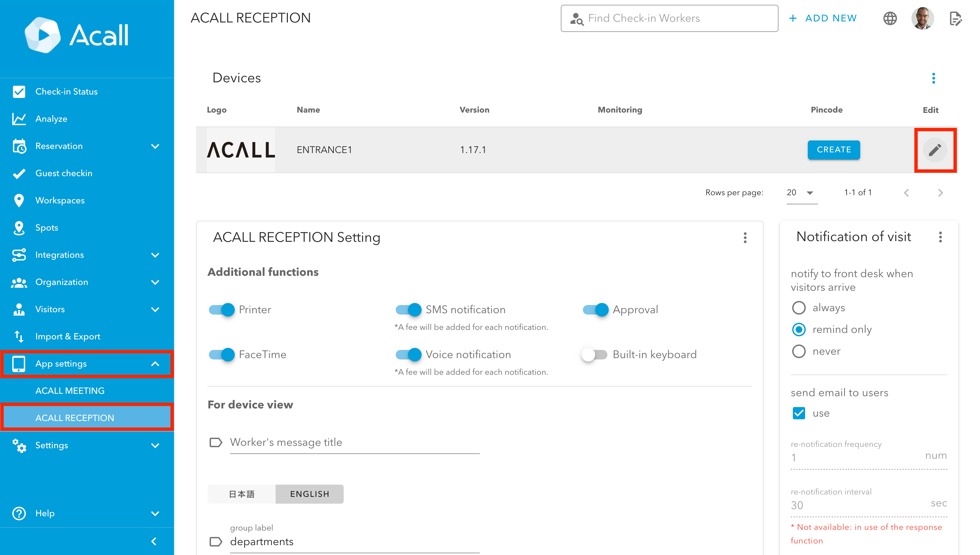Click the ACALL device logo thumbnail
This screenshot has width=980, height=555.
pos(241,150)
